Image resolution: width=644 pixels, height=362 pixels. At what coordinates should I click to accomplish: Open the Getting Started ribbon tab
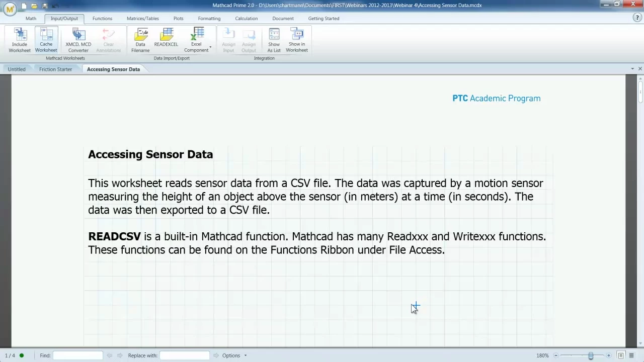(x=324, y=19)
